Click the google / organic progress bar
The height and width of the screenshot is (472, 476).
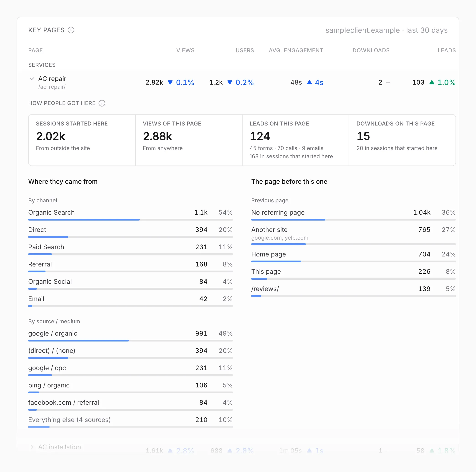coord(131,341)
